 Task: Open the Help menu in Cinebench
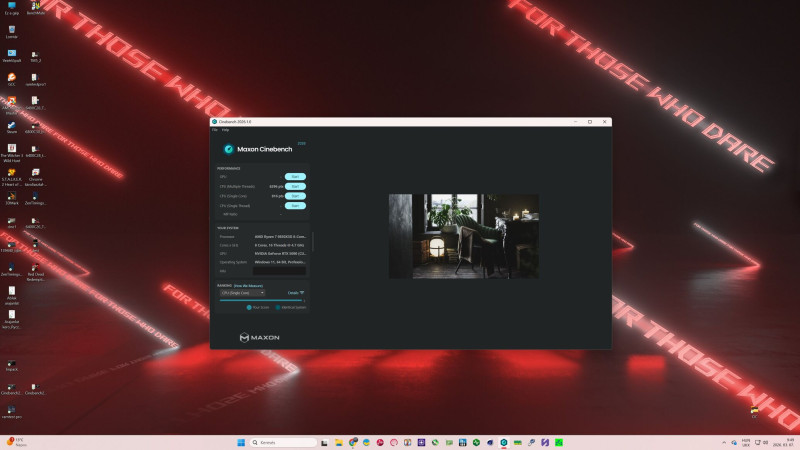tap(226, 130)
